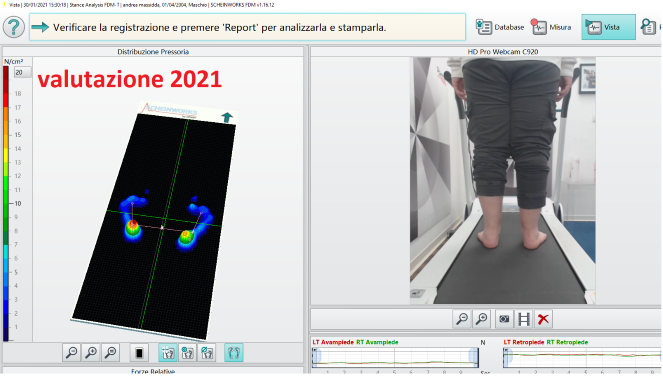Click the black platform view icon

tap(139, 352)
